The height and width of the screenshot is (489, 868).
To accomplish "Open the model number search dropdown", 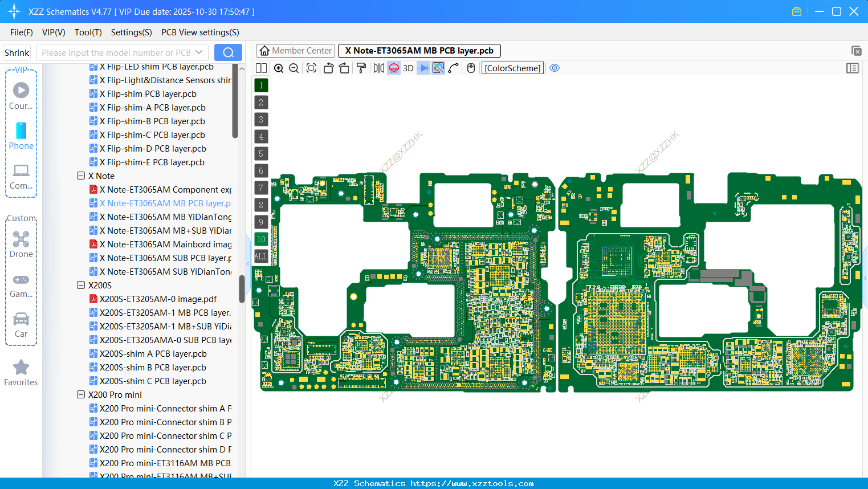I will tap(200, 52).
